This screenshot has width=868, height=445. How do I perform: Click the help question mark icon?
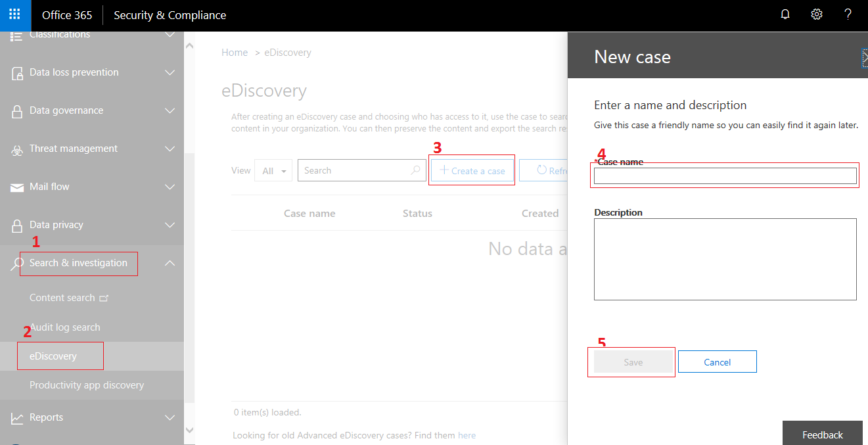tap(848, 15)
